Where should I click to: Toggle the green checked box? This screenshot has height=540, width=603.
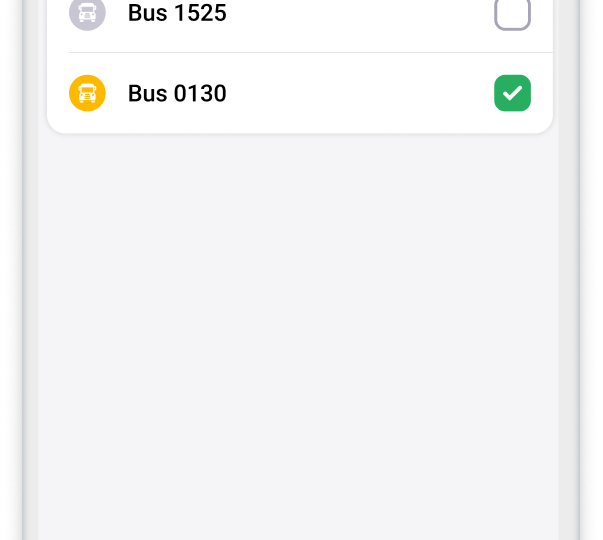click(512, 93)
